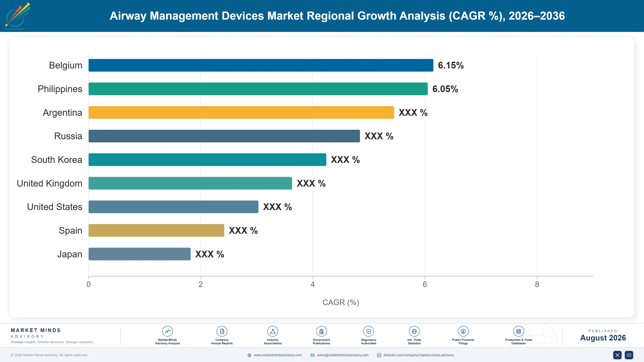This screenshot has height=362, width=644.
Task: Click the August 2026 published date
Action: point(603,338)
